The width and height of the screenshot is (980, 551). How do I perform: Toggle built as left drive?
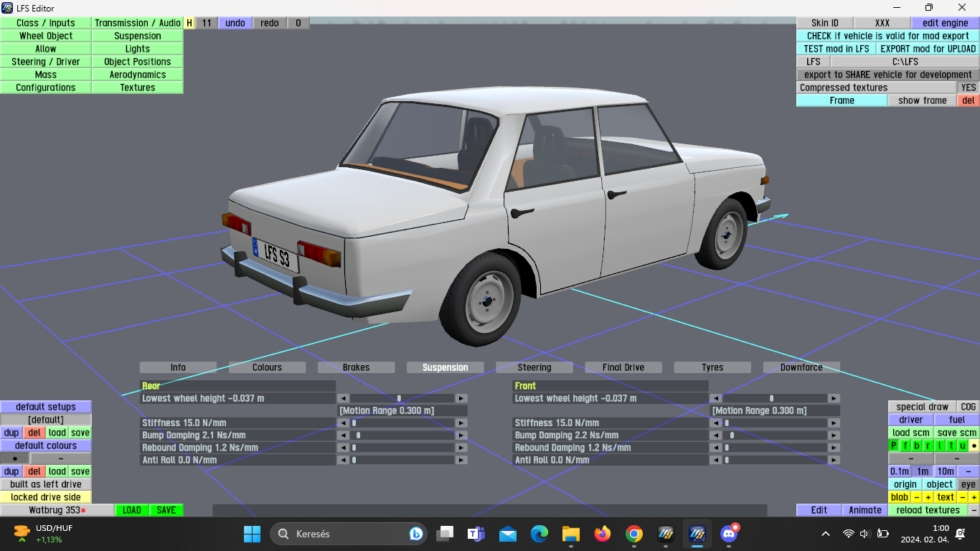point(46,484)
